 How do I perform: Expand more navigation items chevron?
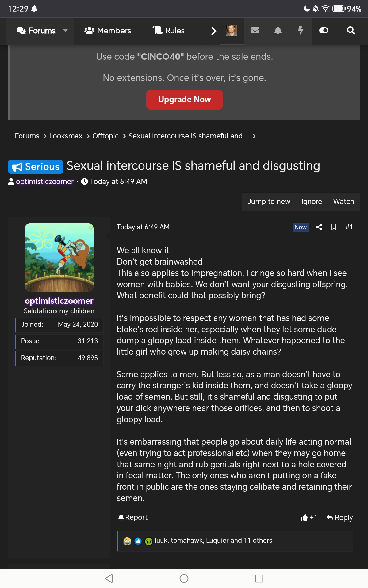tap(214, 31)
